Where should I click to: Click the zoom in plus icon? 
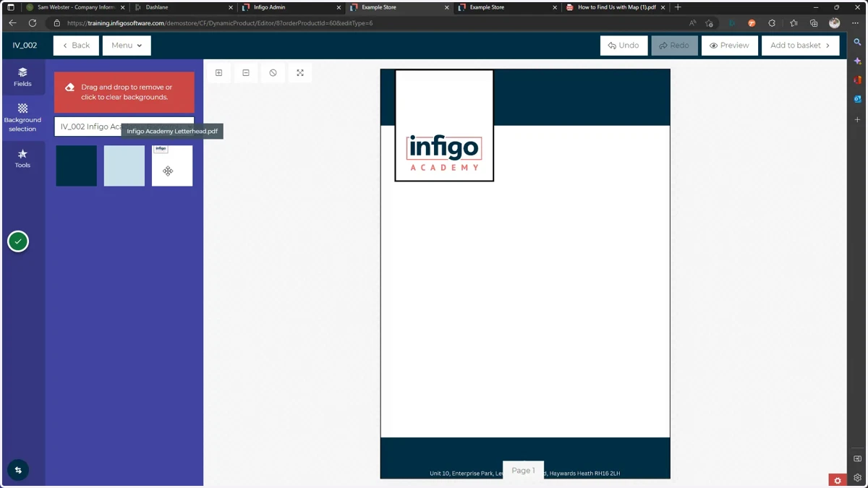point(218,73)
